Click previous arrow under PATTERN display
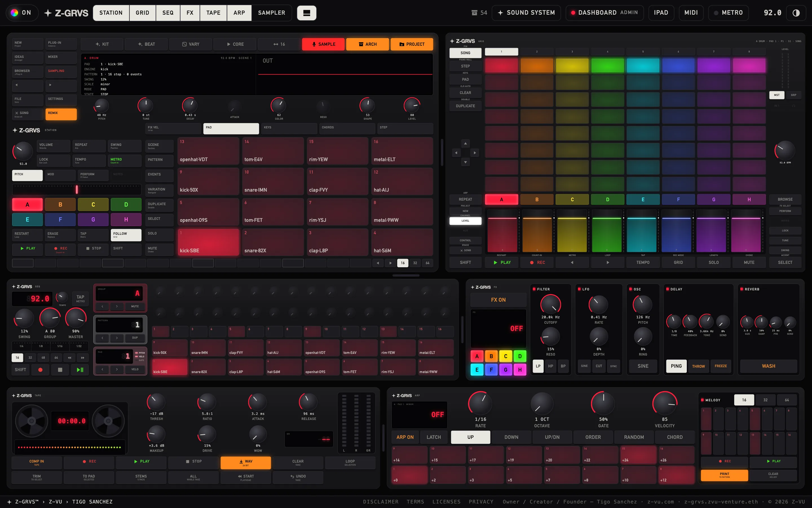Viewport: 812px width, 508px height. 102,338
